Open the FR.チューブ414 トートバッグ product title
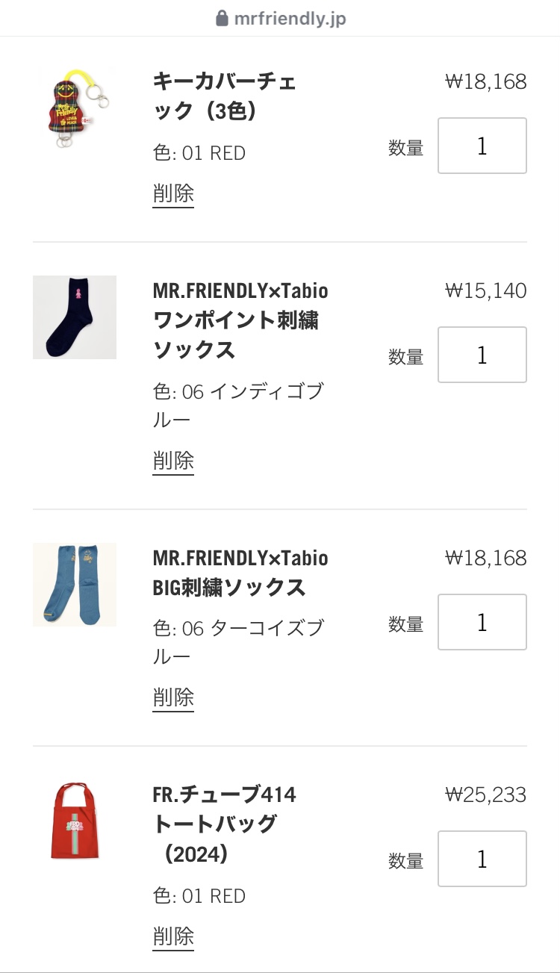The width and height of the screenshot is (560, 973). tap(224, 824)
